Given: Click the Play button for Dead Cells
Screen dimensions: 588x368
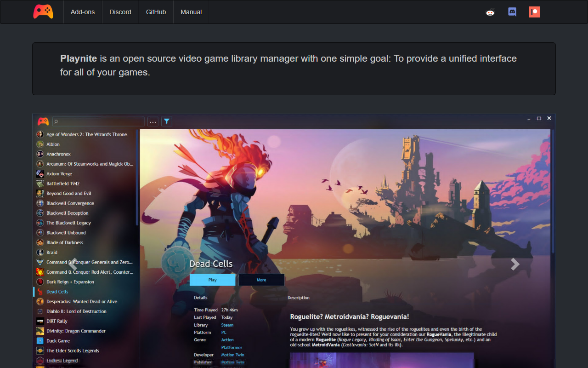Looking at the screenshot, I should click(213, 280).
